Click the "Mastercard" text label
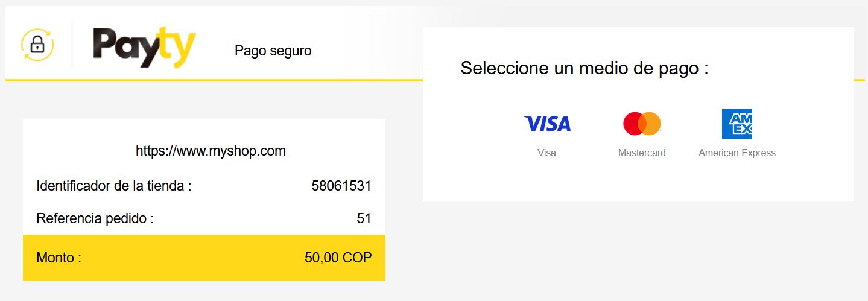Viewport: 868px width, 301px height. click(x=642, y=153)
